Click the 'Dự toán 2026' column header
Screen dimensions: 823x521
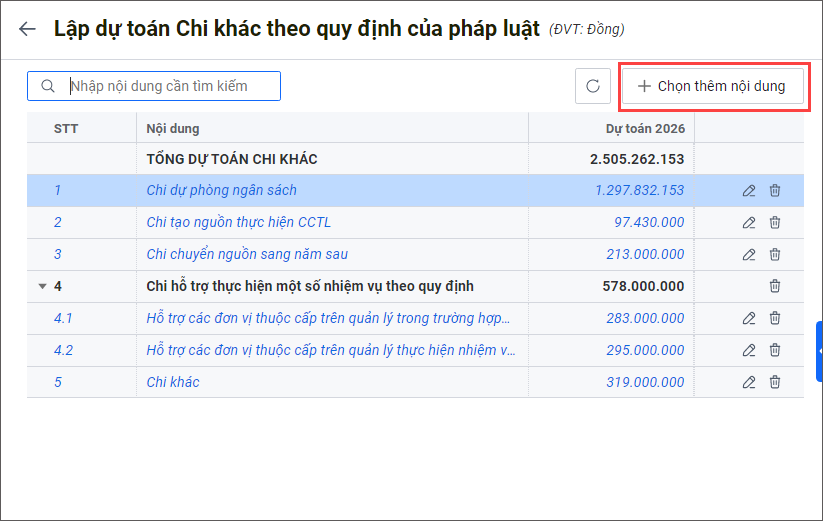pos(645,128)
